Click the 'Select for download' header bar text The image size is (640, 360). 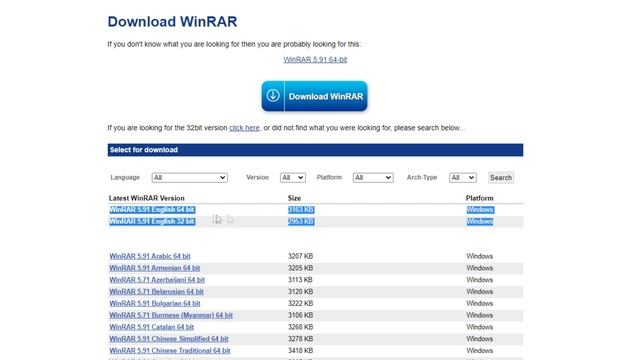point(144,150)
